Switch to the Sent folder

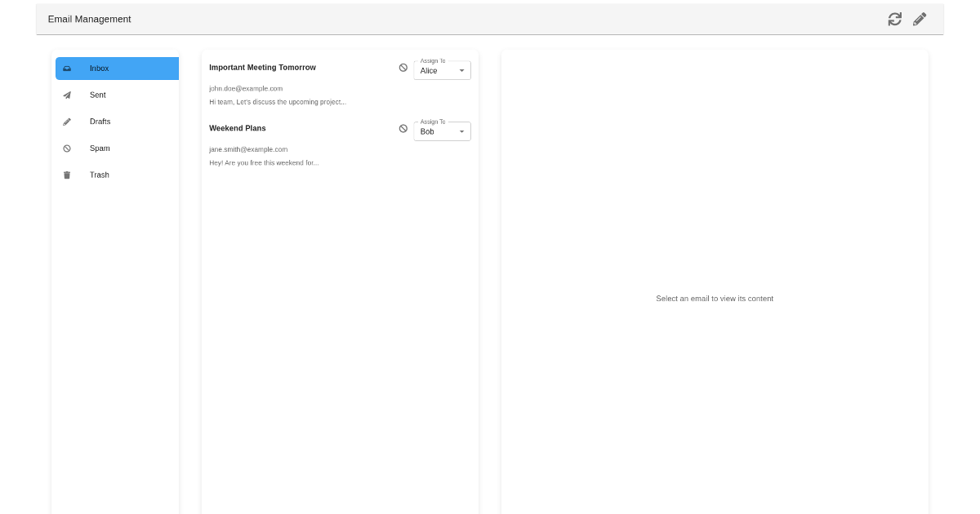coord(98,95)
